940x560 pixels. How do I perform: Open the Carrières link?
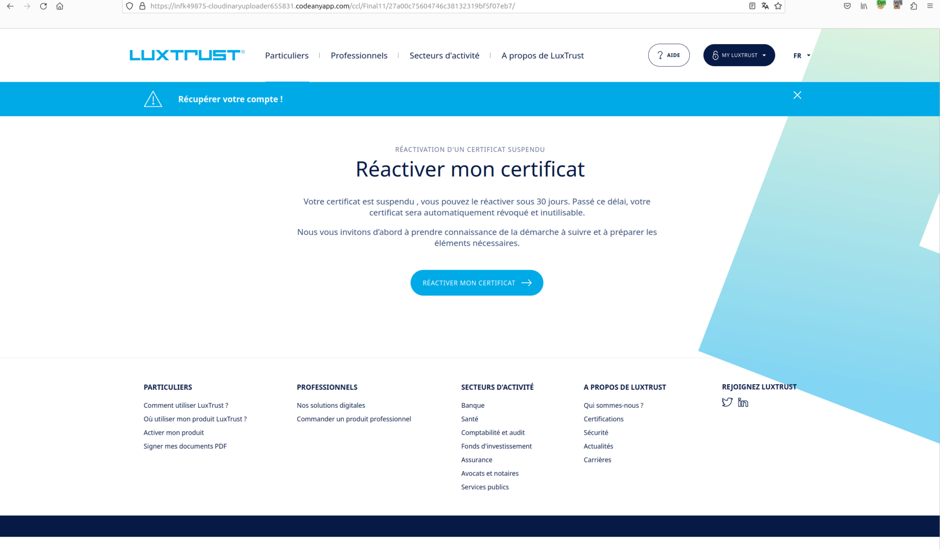pyautogui.click(x=597, y=460)
